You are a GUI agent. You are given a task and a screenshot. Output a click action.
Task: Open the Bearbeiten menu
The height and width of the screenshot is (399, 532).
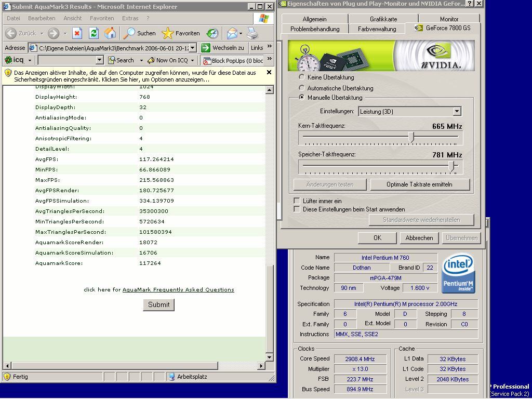pyautogui.click(x=42, y=18)
